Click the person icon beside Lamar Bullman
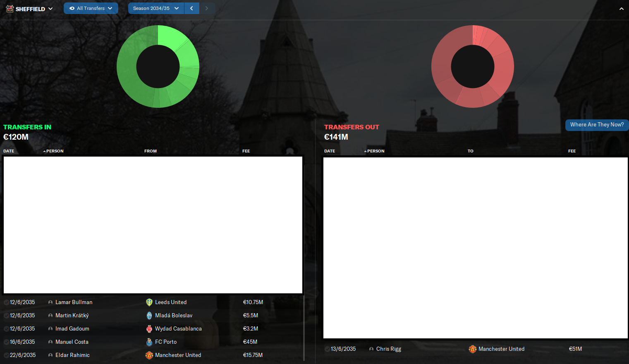 [50, 302]
